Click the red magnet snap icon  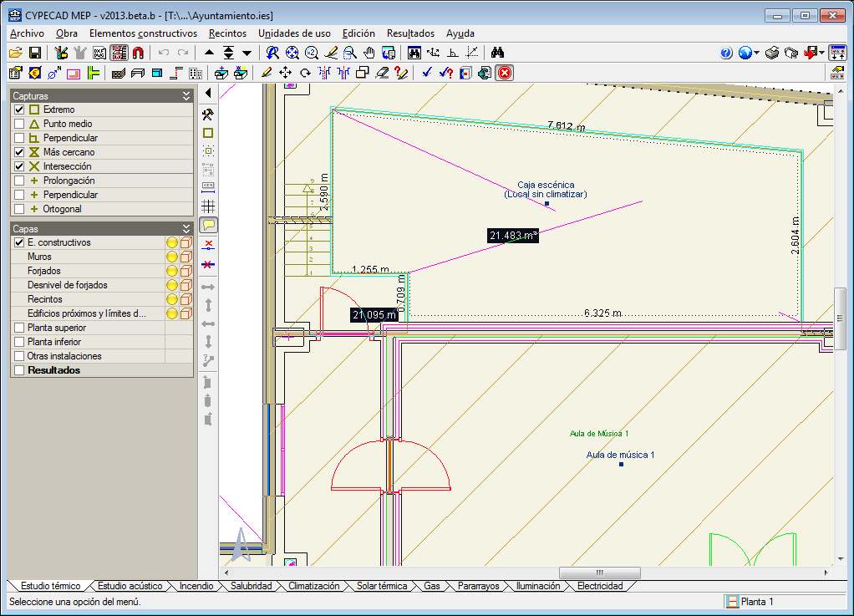click(x=138, y=53)
